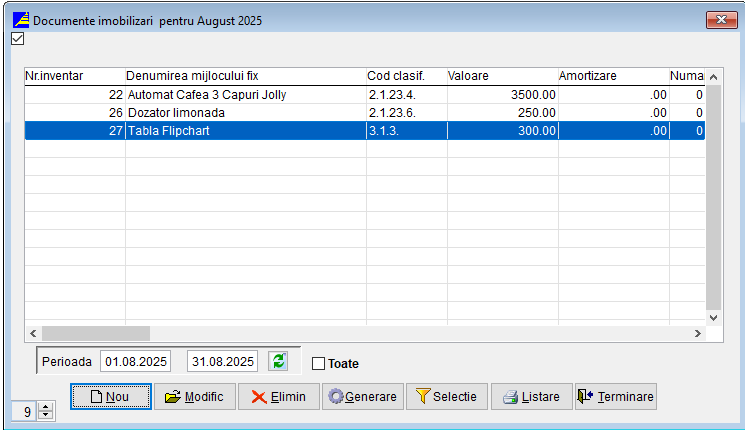
Task: Print the list with Listare
Action: click(x=531, y=397)
